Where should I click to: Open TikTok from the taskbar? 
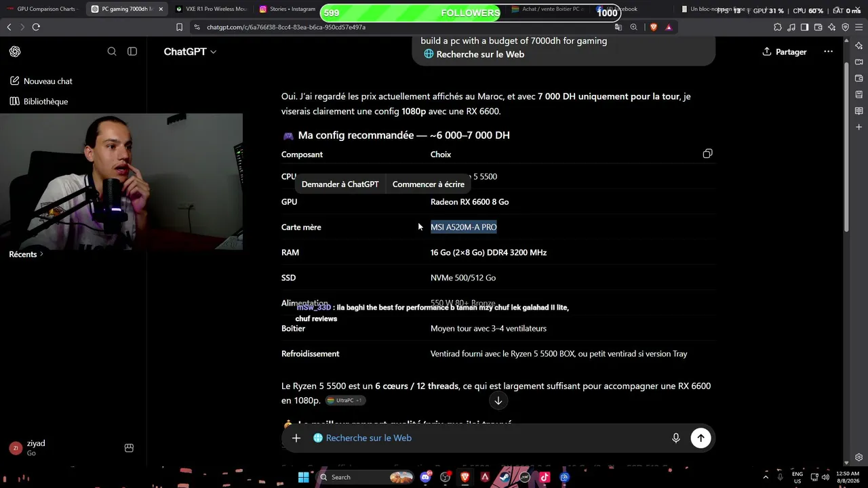point(545,477)
